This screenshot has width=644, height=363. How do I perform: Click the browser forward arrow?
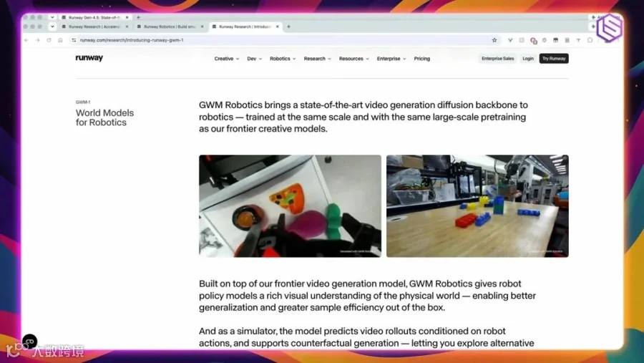coord(37,40)
